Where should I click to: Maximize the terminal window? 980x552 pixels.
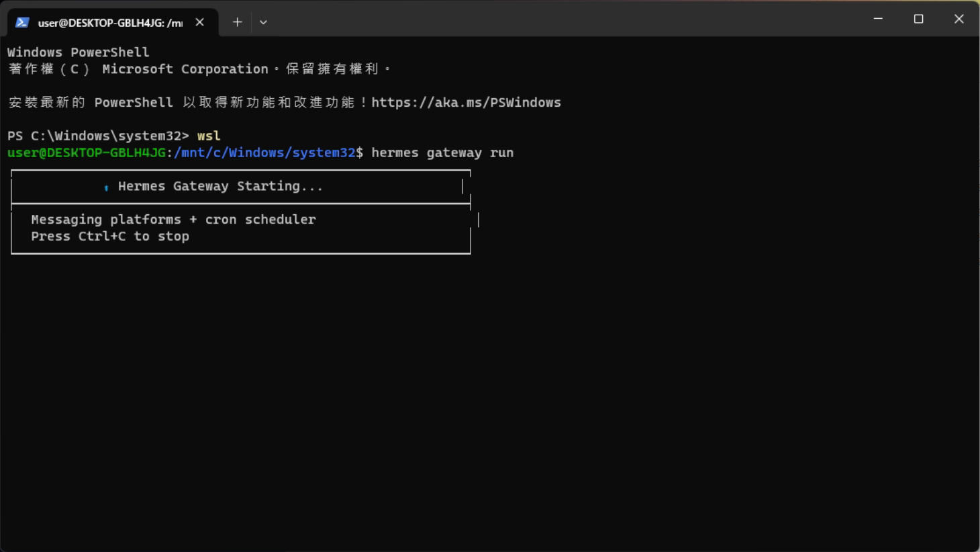918,19
